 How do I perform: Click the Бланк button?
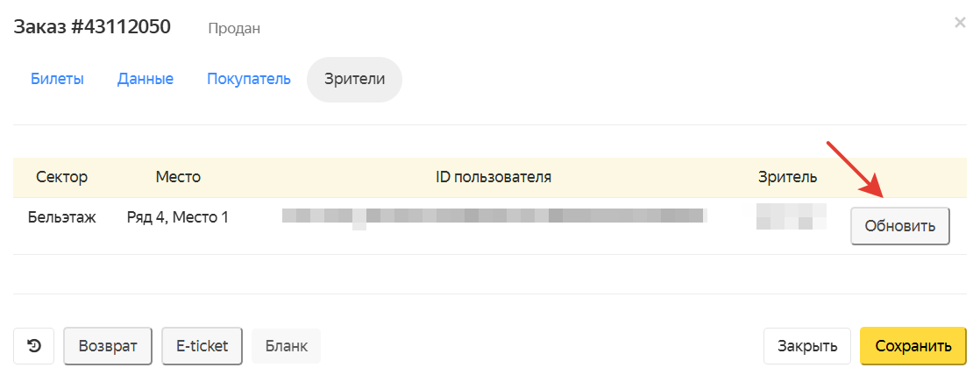click(x=287, y=346)
